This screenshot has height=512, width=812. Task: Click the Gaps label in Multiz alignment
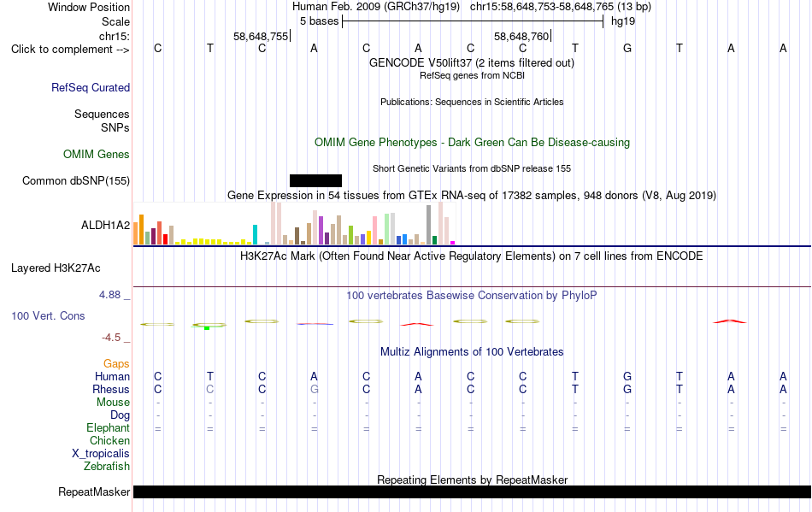116,364
